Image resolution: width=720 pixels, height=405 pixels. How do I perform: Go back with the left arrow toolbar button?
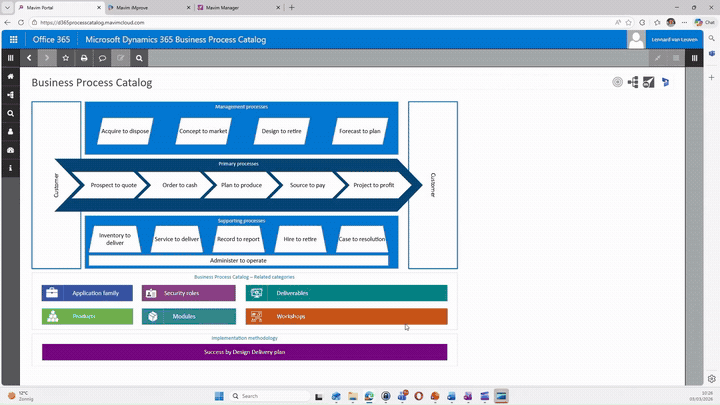coord(29,58)
